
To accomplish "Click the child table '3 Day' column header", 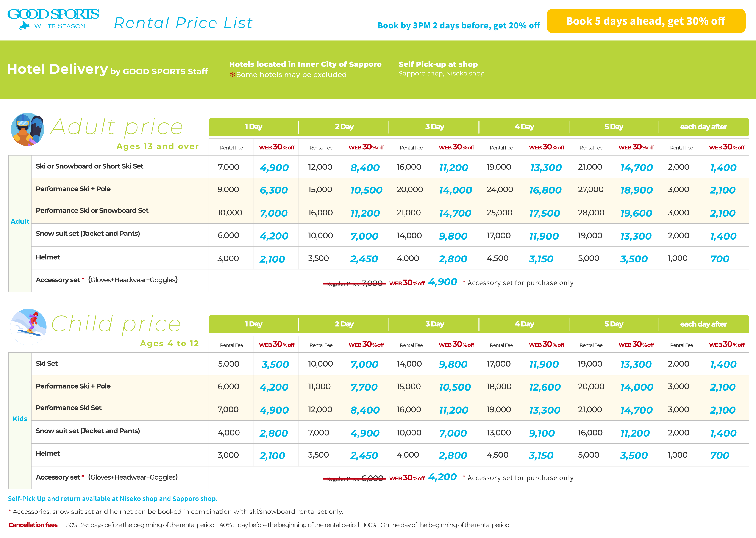I will [434, 324].
